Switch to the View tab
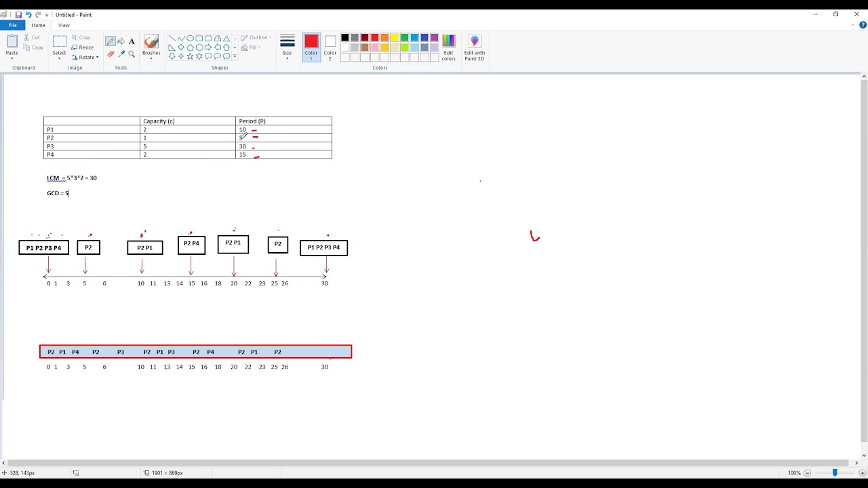The height and width of the screenshot is (488, 868). [x=64, y=25]
